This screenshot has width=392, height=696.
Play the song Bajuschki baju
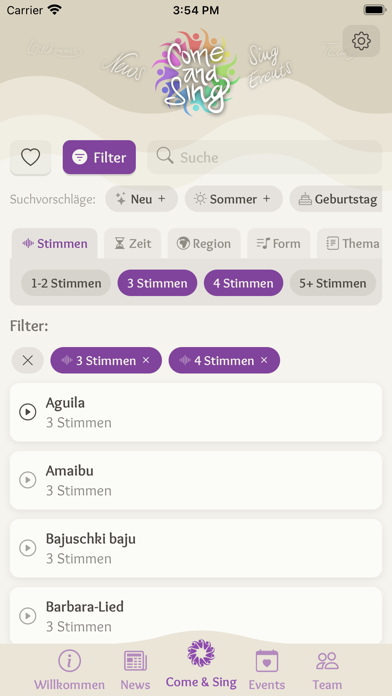(28, 548)
